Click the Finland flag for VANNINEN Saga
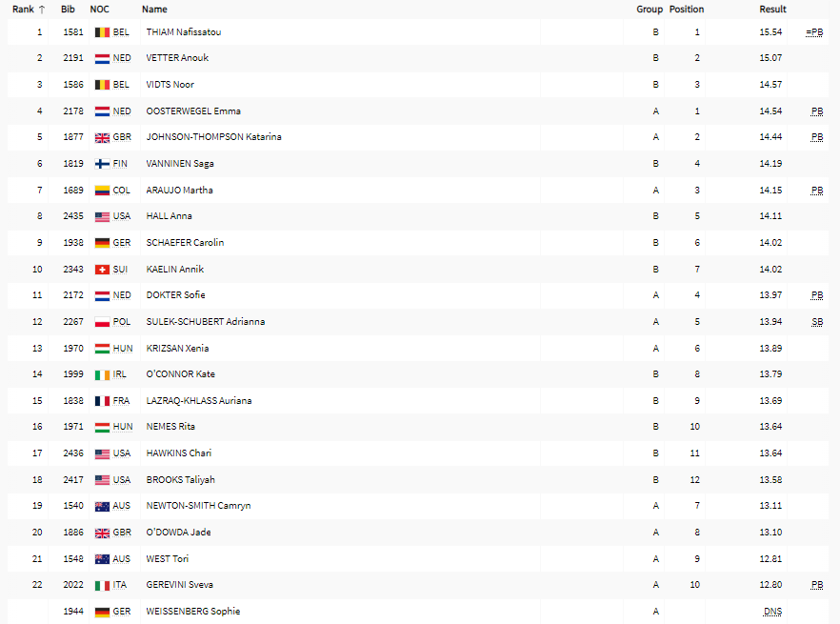Viewport: 840px width, 624px height. click(102, 164)
